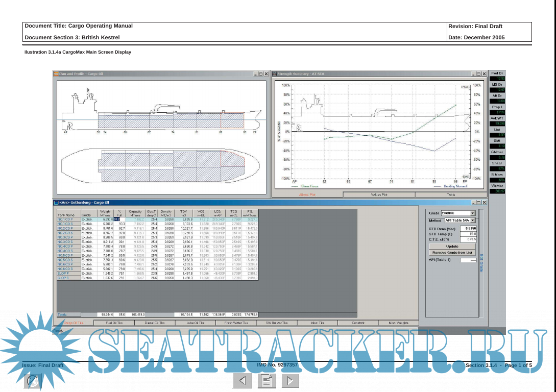Go to the previous page arrow

[x=243, y=380]
